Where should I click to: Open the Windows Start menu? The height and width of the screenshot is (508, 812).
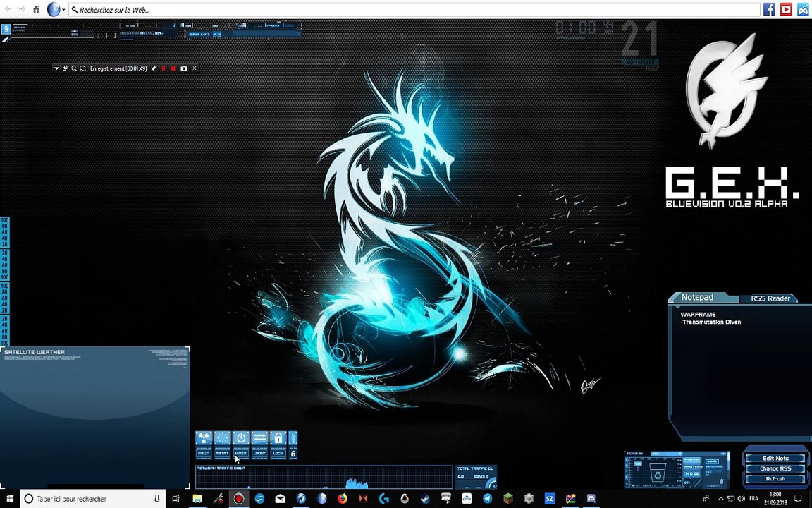coord(10,499)
